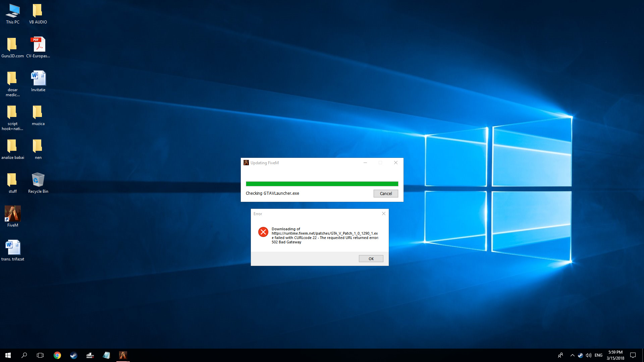Click the error message text 502 Bad Gateway
This screenshot has width=644, height=362.
(x=286, y=242)
